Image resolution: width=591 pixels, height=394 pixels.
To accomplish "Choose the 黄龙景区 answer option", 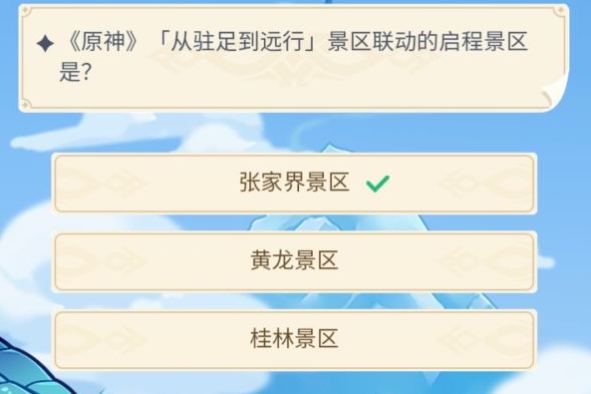I will click(x=294, y=262).
